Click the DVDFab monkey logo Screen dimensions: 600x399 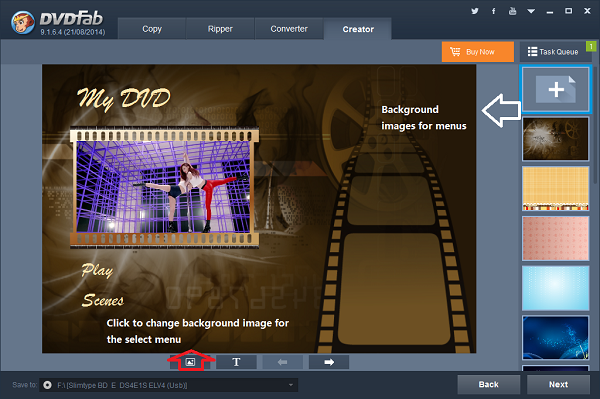(23, 23)
